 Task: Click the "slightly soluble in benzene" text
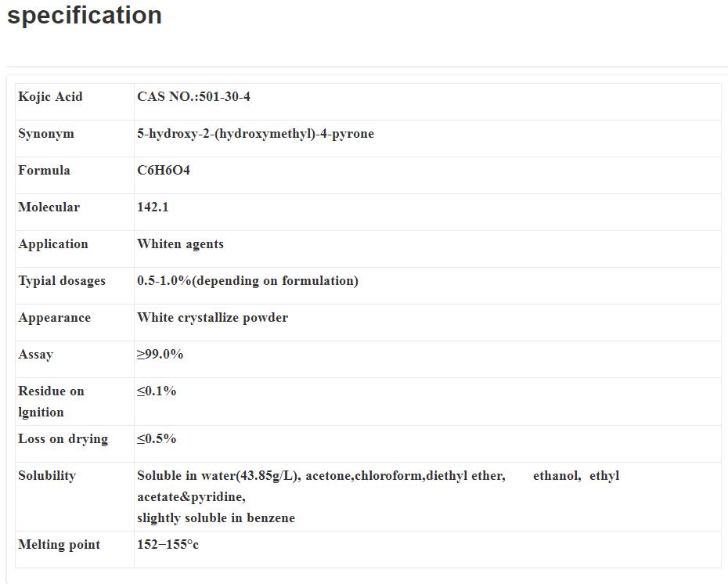216,518
